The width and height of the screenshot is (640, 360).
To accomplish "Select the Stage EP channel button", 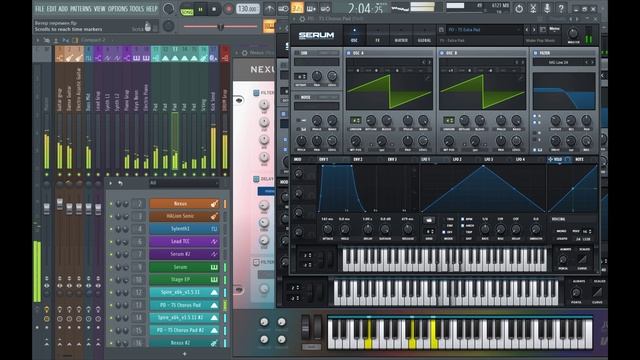I will pos(180,280).
